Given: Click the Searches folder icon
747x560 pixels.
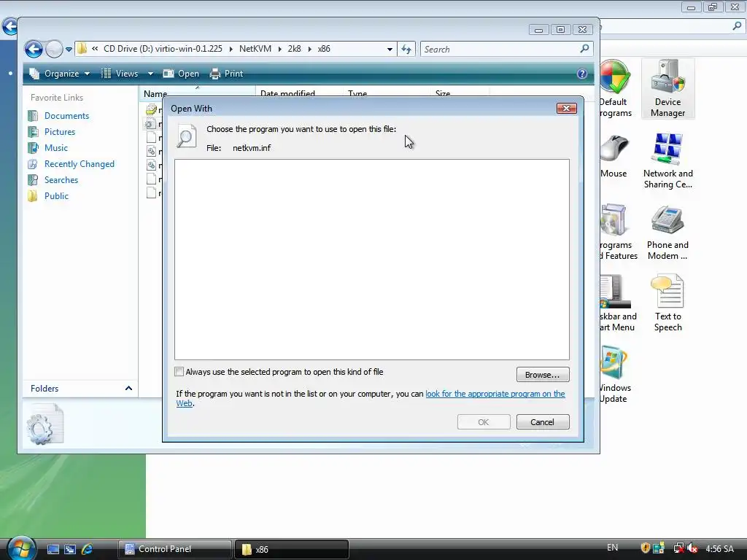Looking at the screenshot, I should [33, 180].
